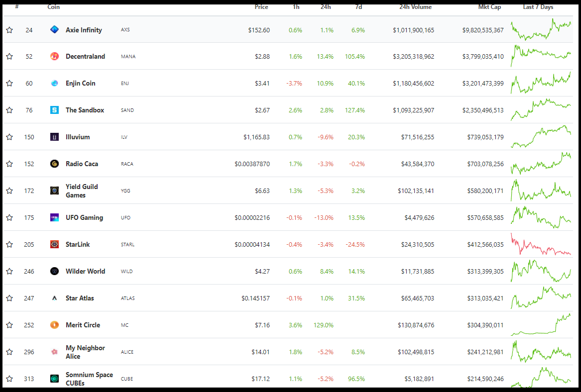Image resolution: width=581 pixels, height=392 pixels.
Task: Toggle the Illuvium favorite star
Action: (9, 137)
